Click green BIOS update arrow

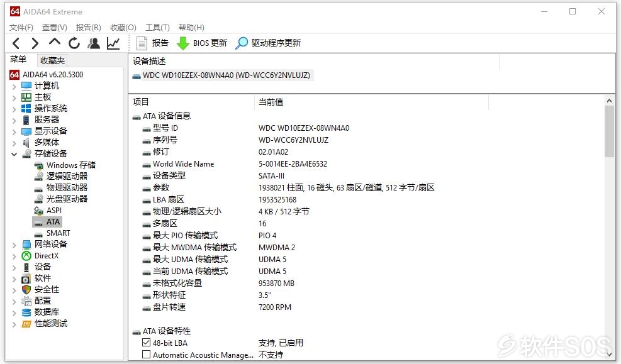(x=182, y=43)
